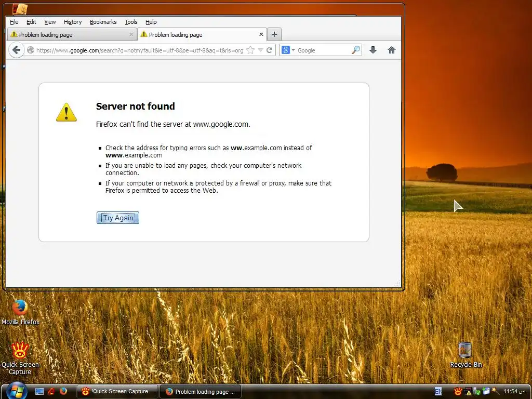Click the taskbar clock showing 11:54
The width and height of the screenshot is (532, 399).
515,392
